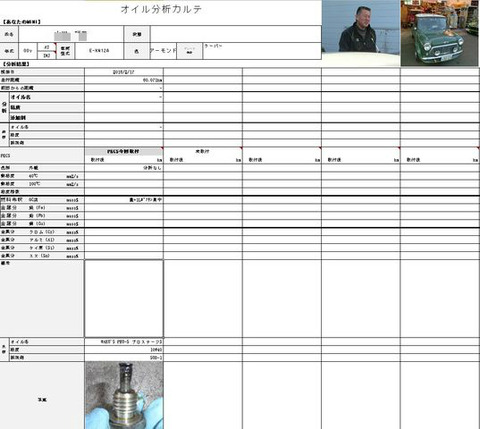
Task: Click the 【分析結果】 section heading
Action: pyautogui.click(x=15, y=64)
